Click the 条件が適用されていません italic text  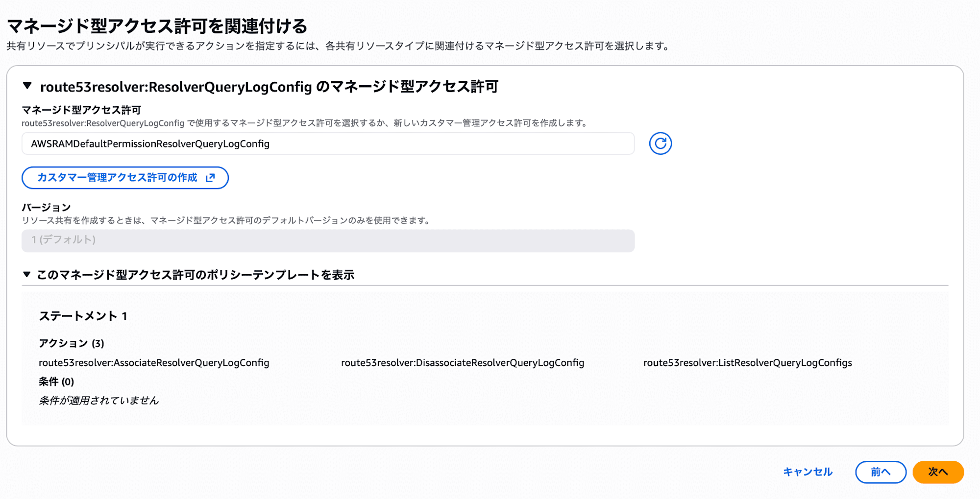pyautogui.click(x=99, y=401)
